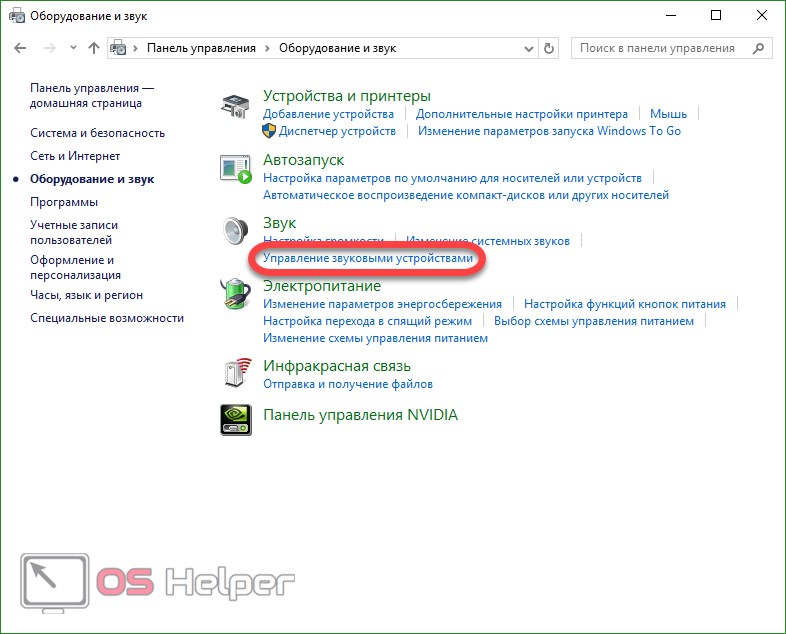The height and width of the screenshot is (634, 786).
Task: Click the Power Options battery icon
Action: (235, 294)
